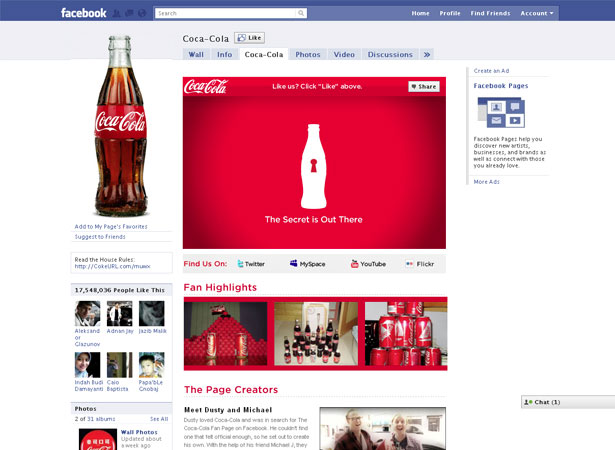Click the Facebook search input field
The height and width of the screenshot is (450, 615).
click(x=226, y=13)
